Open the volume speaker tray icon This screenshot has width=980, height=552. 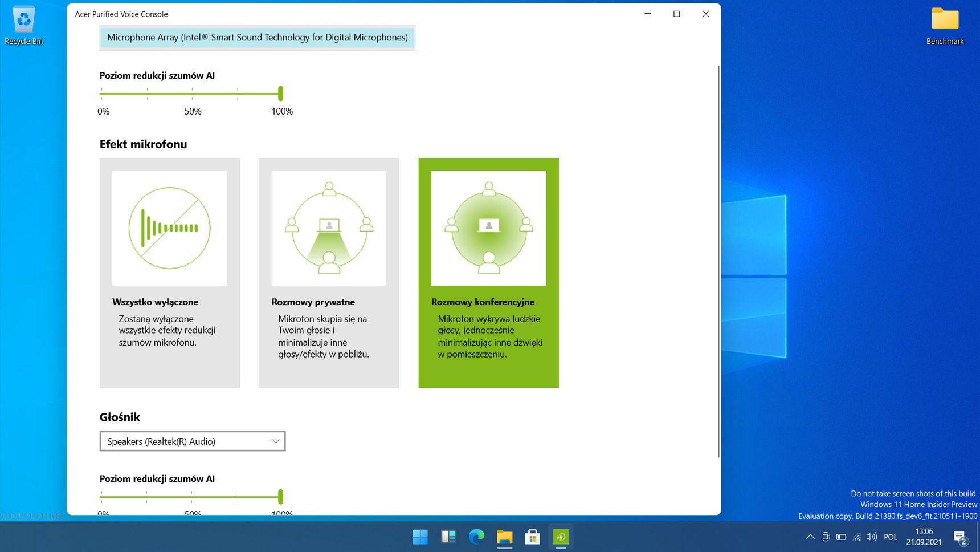tap(872, 537)
